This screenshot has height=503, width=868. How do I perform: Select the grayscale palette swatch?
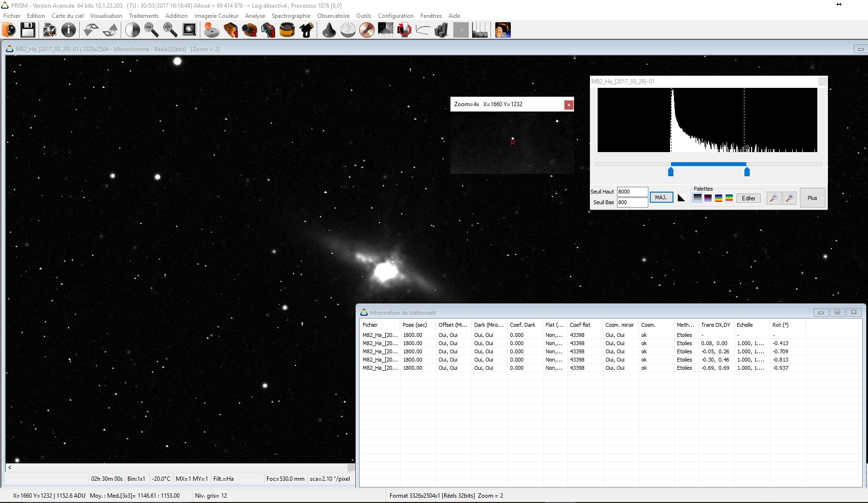[x=697, y=198]
